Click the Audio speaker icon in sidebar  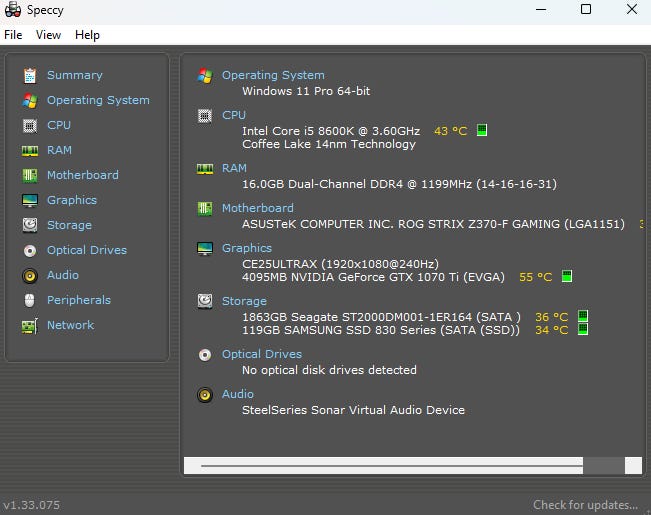point(30,275)
